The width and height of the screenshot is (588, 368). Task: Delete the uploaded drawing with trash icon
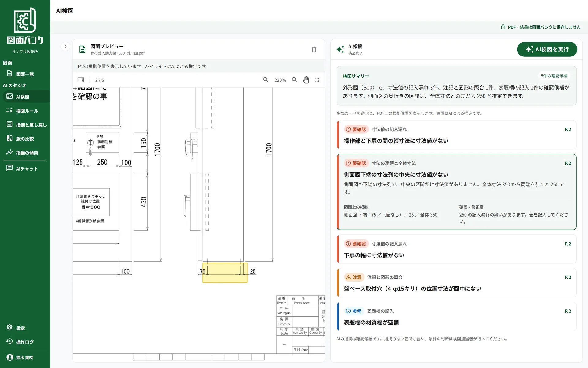[314, 49]
